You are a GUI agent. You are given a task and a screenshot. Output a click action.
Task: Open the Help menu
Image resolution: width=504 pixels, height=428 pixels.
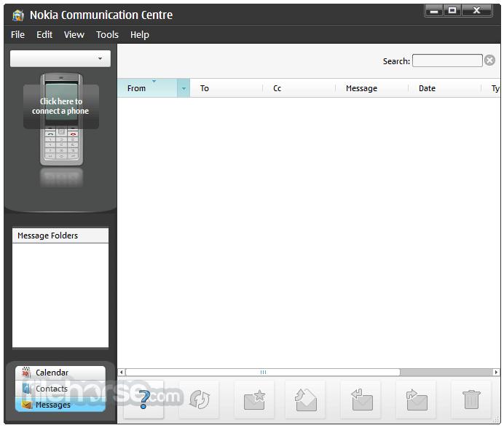click(140, 35)
